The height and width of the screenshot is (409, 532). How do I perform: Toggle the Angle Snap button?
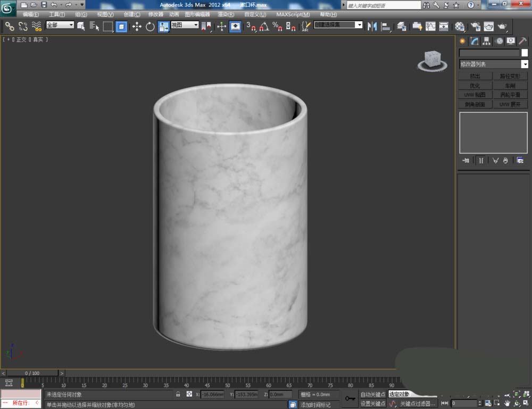(x=264, y=26)
